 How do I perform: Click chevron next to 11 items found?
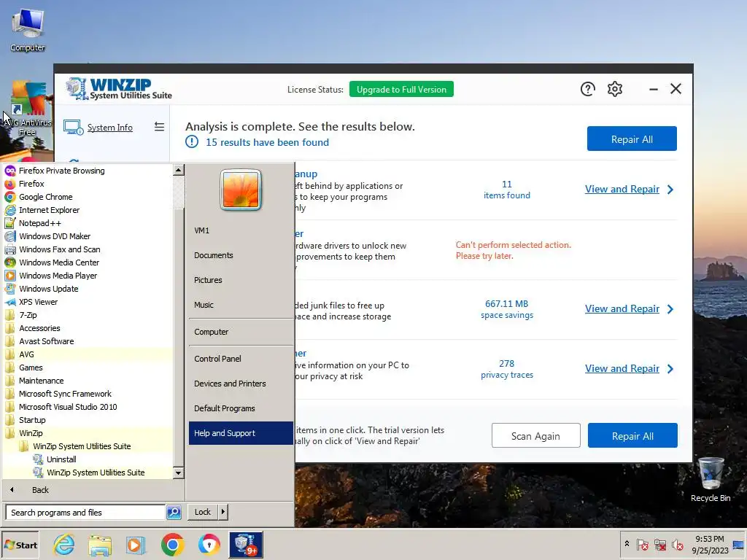tap(670, 190)
